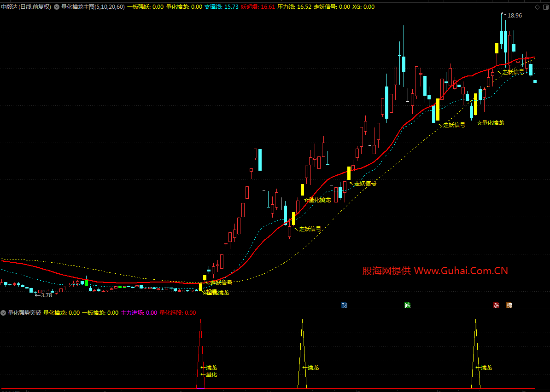550x392 pixels.
Task: Click the 一板强妖: 0.00 readout
Action: coord(145,7)
